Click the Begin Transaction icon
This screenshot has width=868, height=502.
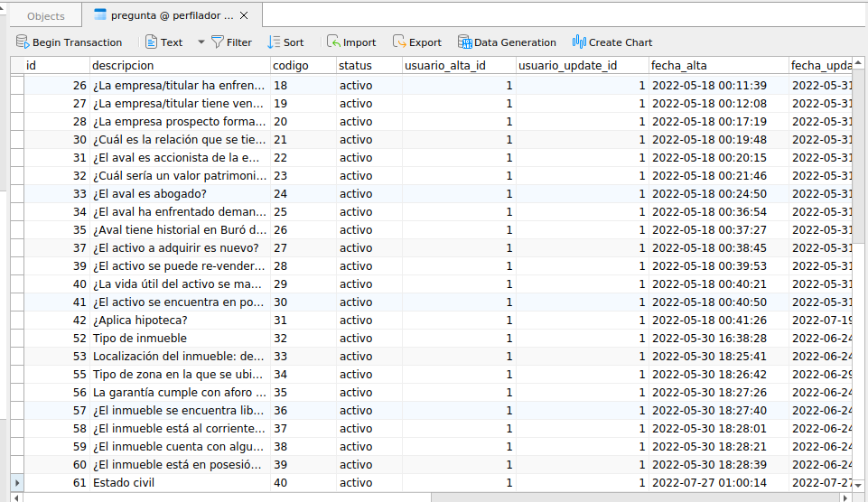coord(23,42)
